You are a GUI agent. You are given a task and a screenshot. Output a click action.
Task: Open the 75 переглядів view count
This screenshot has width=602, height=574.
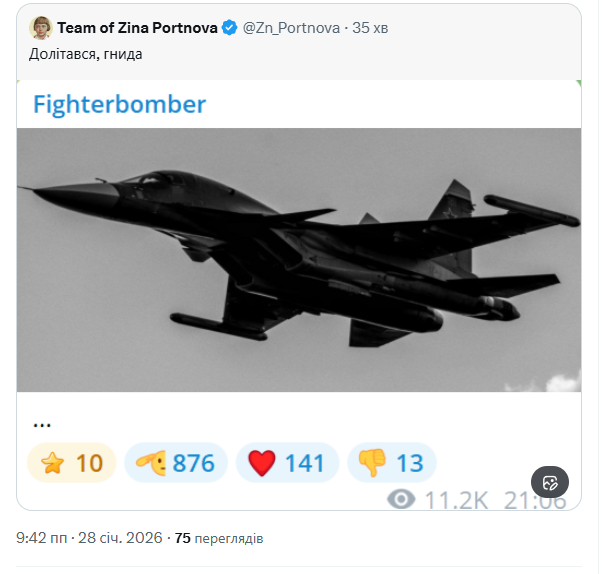[x=219, y=538]
